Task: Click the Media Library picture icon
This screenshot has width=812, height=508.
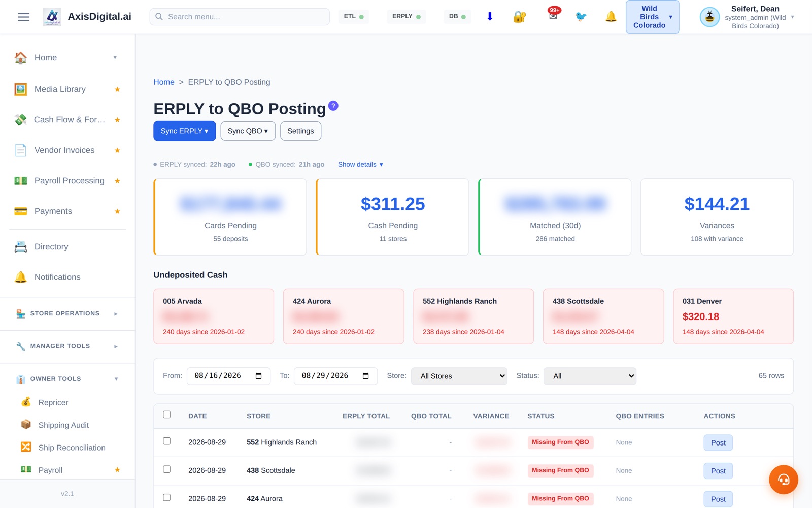Action: (x=21, y=89)
